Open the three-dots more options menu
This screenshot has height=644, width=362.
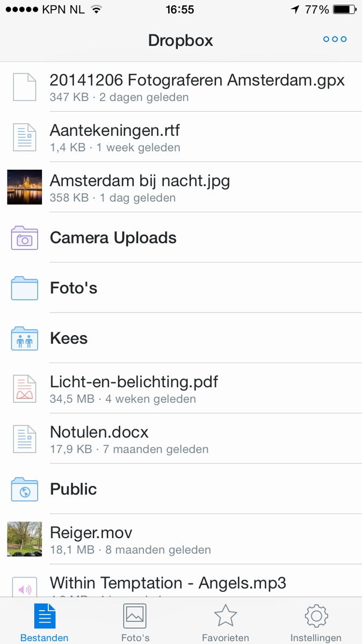tap(335, 39)
